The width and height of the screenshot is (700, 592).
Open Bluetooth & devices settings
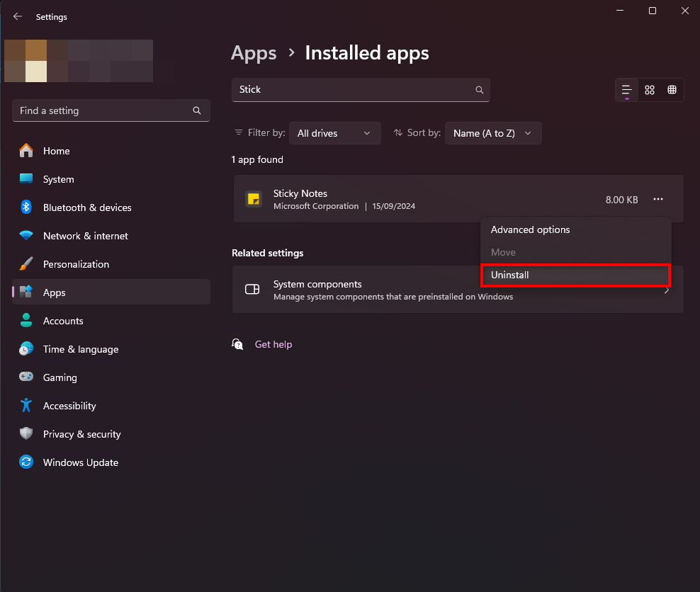(87, 207)
